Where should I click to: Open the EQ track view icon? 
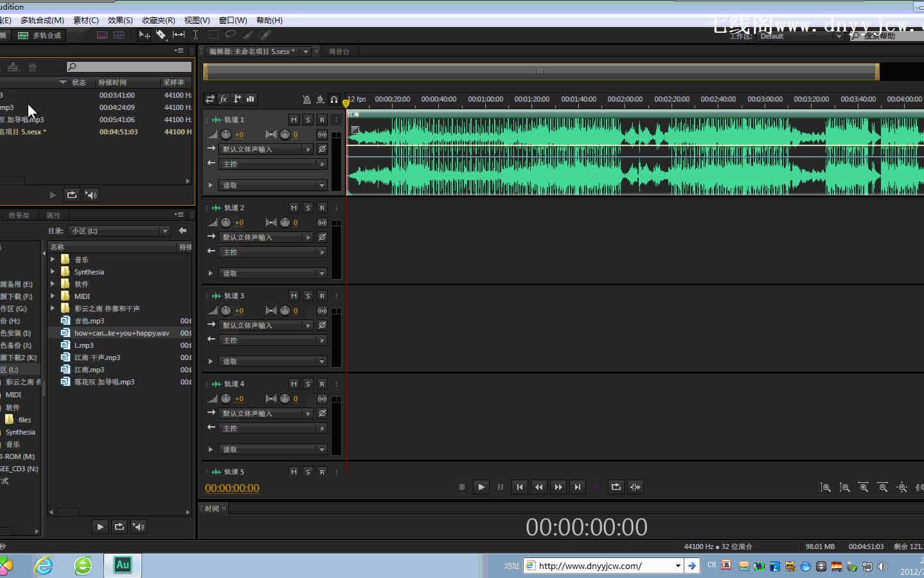[251, 99]
